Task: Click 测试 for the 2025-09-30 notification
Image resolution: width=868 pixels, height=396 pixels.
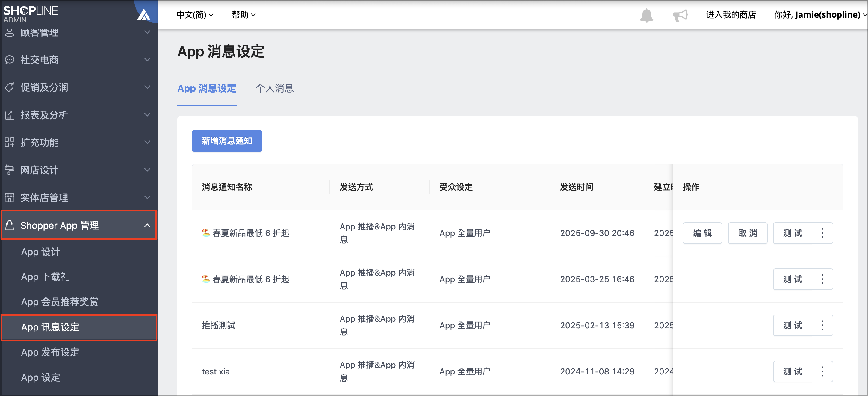Action: (x=793, y=233)
